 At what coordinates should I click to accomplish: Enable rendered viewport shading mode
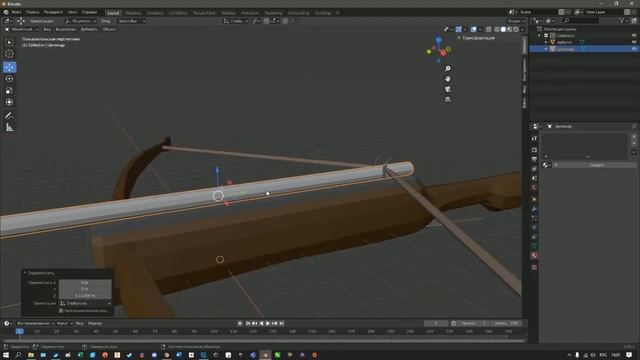click(516, 29)
